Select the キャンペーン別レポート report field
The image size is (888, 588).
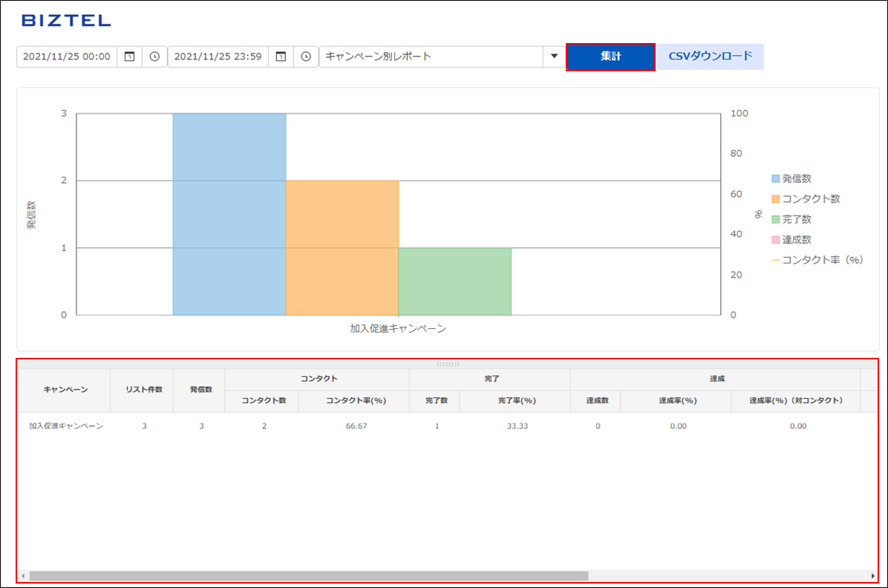pos(431,56)
